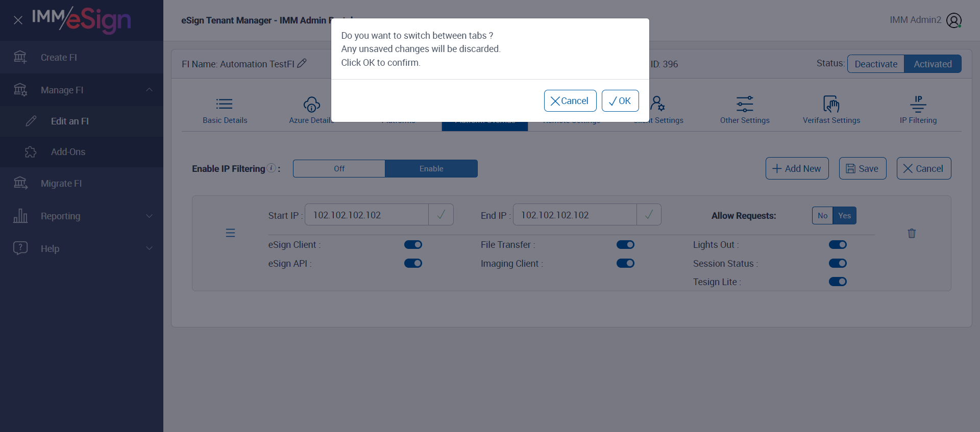Click the Migrate FI bank icon
980x432 pixels.
pyautogui.click(x=20, y=183)
